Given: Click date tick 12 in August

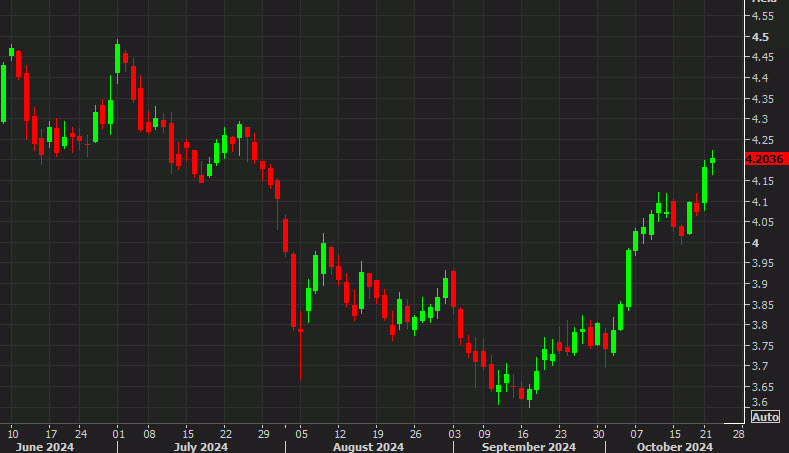Looking at the screenshot, I should click(340, 434).
